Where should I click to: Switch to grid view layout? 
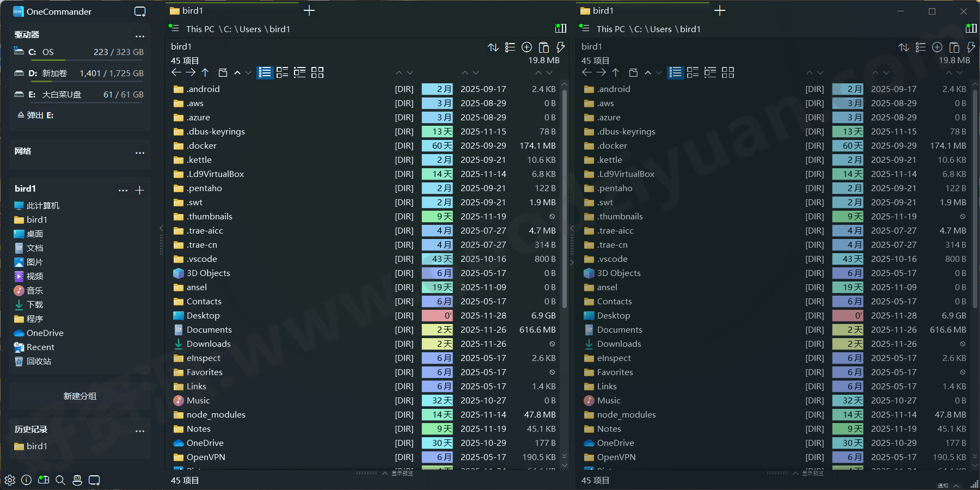tap(317, 72)
